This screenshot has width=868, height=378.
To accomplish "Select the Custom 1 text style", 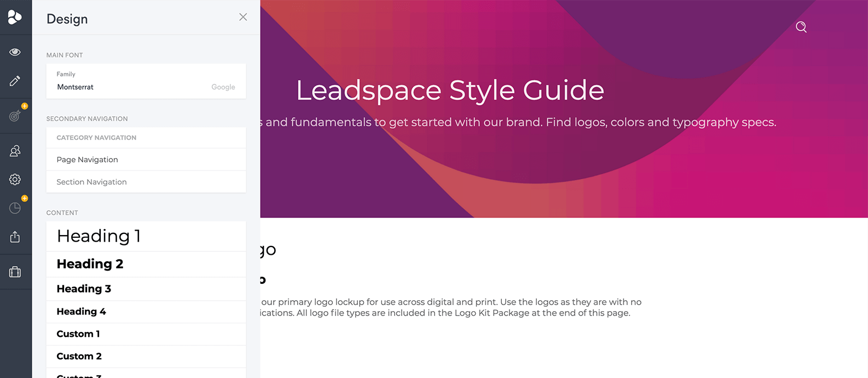I will point(146,334).
